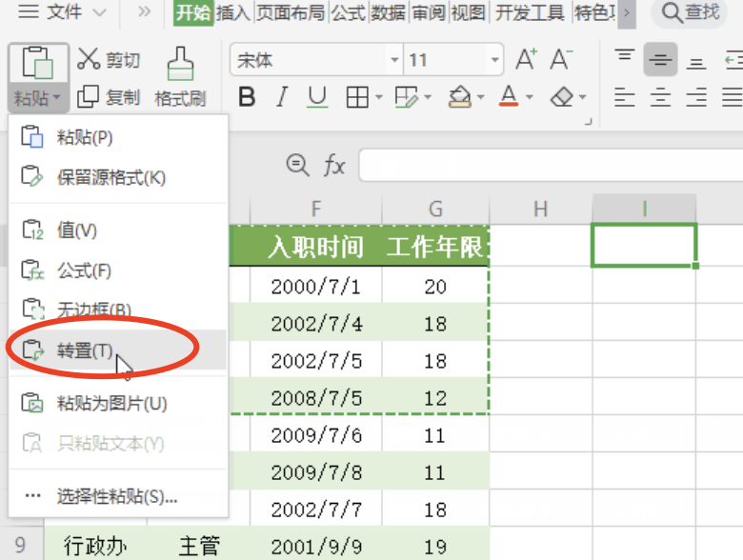Screen dimensions: 743x560
Task: Click the zoom magnifier beside fx
Action: pyautogui.click(x=297, y=166)
